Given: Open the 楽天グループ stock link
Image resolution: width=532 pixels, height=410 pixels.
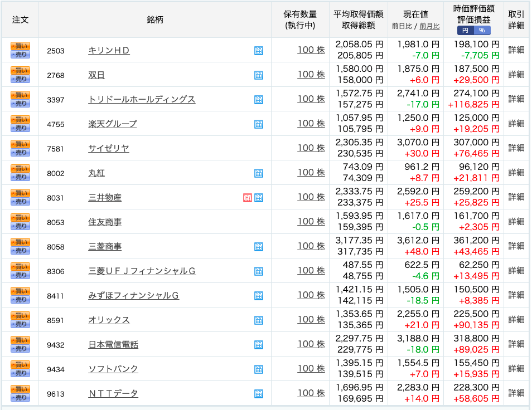Looking at the screenshot, I should (113, 124).
